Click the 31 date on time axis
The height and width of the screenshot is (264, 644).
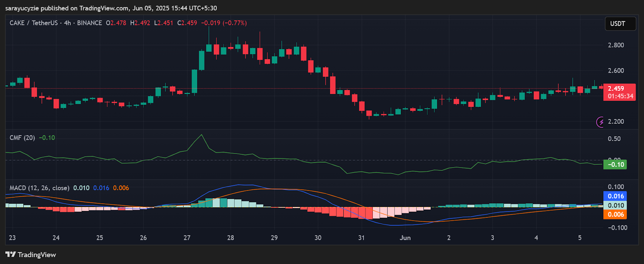(361, 238)
